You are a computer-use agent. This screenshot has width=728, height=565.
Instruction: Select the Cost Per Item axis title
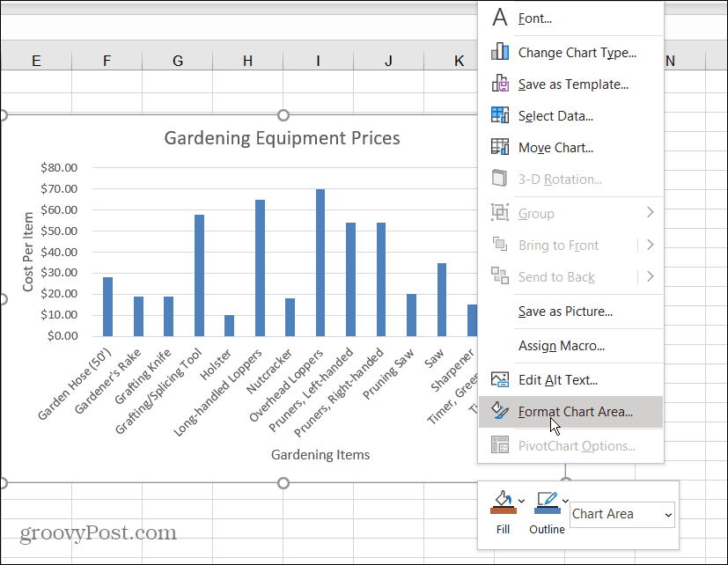pyautogui.click(x=28, y=252)
